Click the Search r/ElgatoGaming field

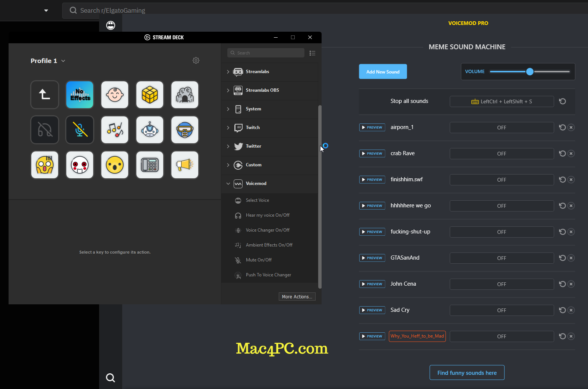325,10
